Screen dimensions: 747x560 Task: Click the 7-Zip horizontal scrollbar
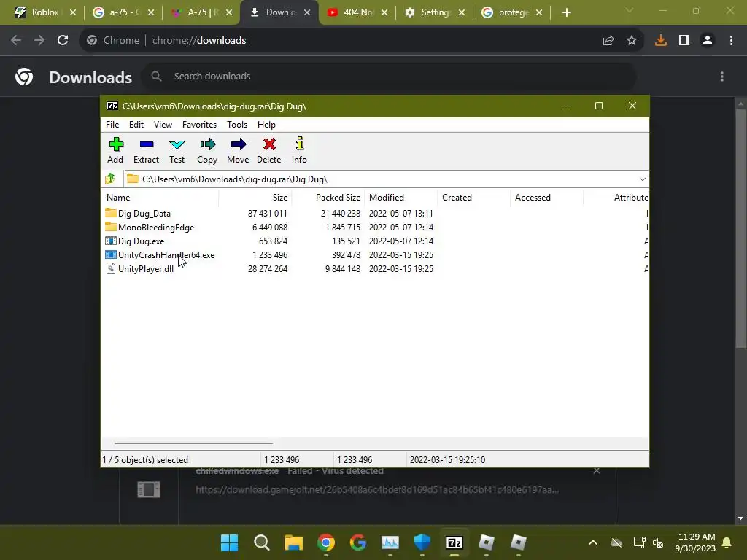193,443
